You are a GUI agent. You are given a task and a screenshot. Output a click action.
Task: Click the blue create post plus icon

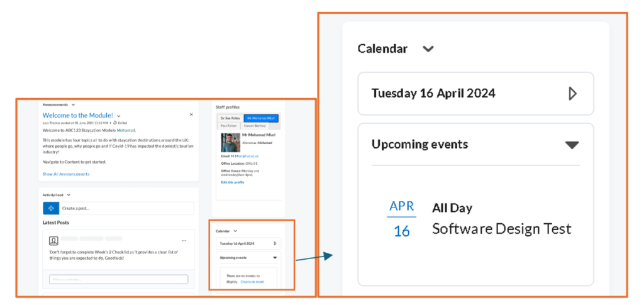(51, 208)
